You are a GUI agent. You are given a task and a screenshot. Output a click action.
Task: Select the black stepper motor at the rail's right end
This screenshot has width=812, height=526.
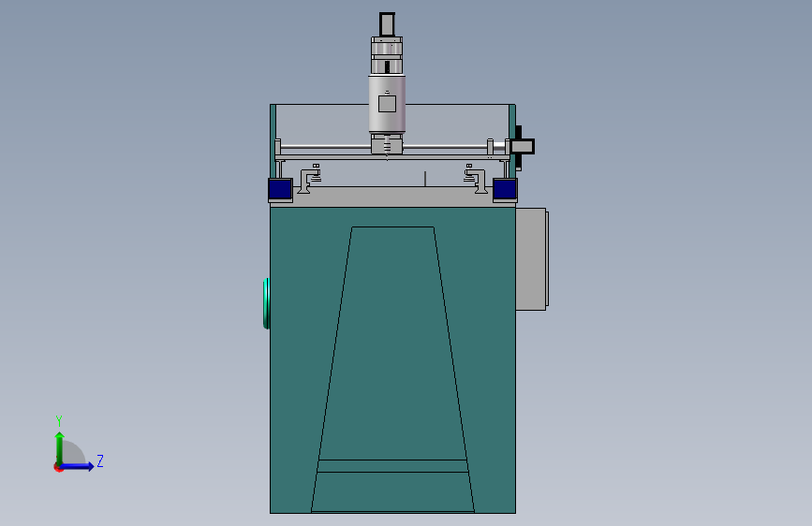pyautogui.click(x=522, y=147)
